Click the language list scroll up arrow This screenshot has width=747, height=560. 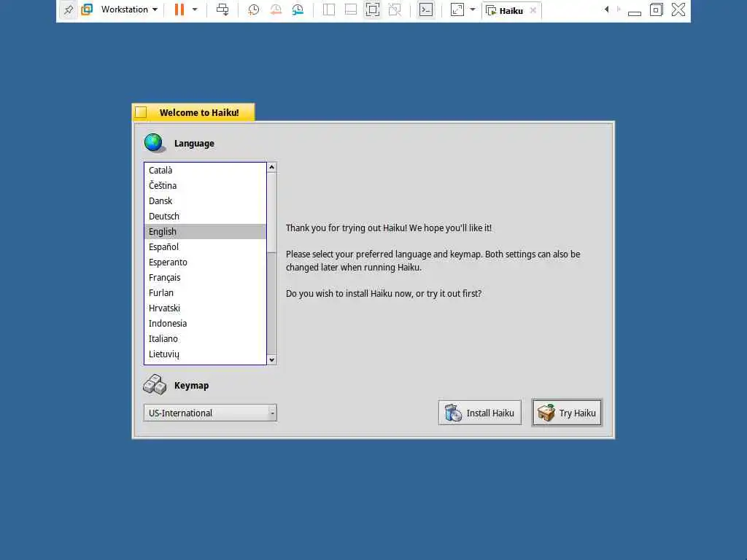271,167
